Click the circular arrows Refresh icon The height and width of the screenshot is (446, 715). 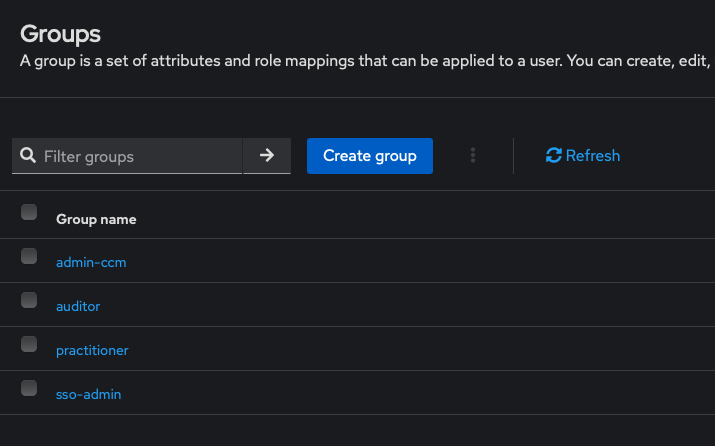click(x=553, y=155)
